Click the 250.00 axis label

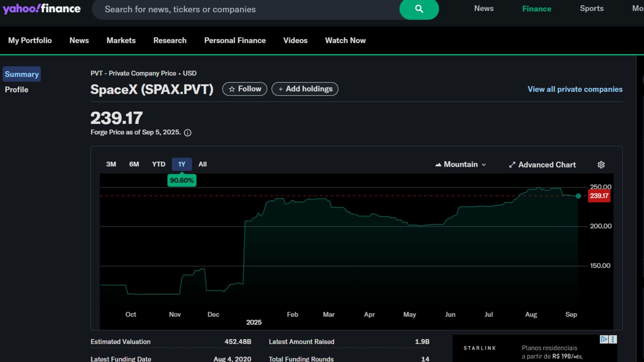click(x=600, y=187)
